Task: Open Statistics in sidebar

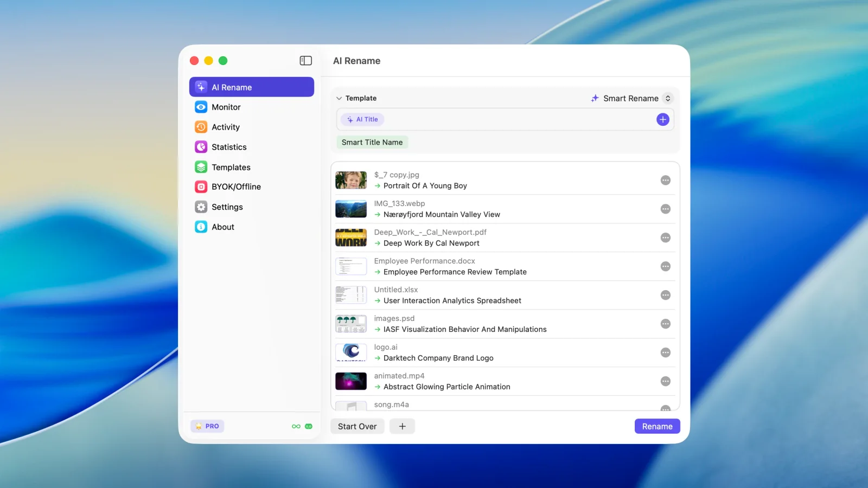Action: (252, 147)
